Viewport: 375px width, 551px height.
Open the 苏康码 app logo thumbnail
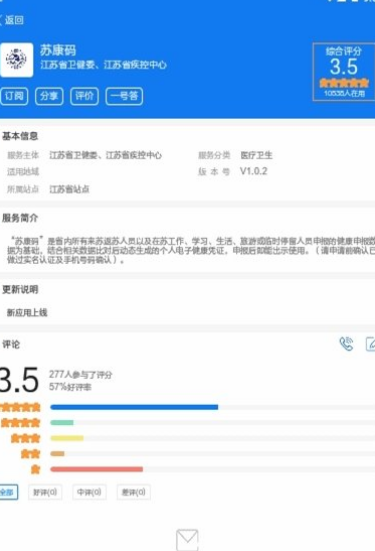coord(17,60)
